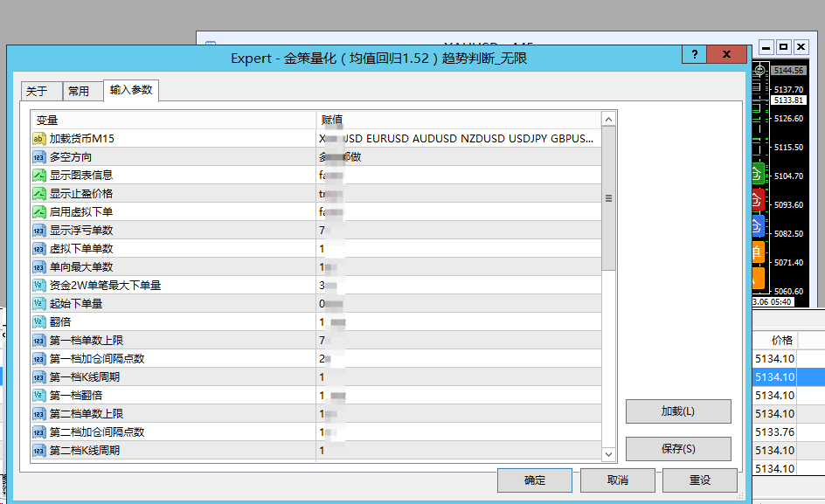Click the icon beside 多空方向
The height and width of the screenshot is (504, 825).
[x=39, y=157]
